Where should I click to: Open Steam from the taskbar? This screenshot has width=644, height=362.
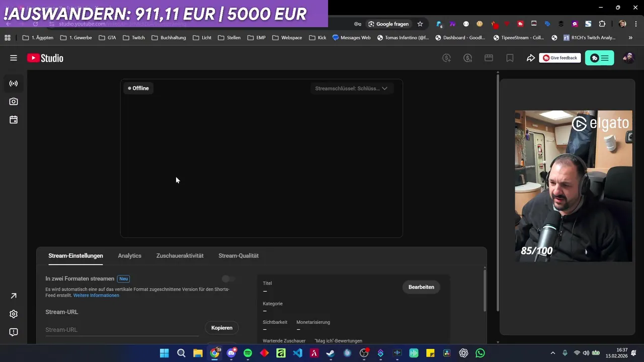point(331,353)
